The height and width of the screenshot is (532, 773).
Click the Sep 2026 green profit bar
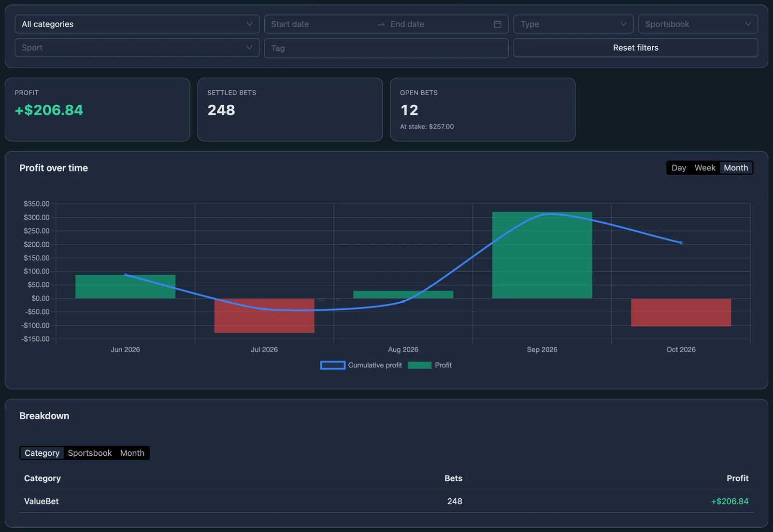pyautogui.click(x=542, y=255)
